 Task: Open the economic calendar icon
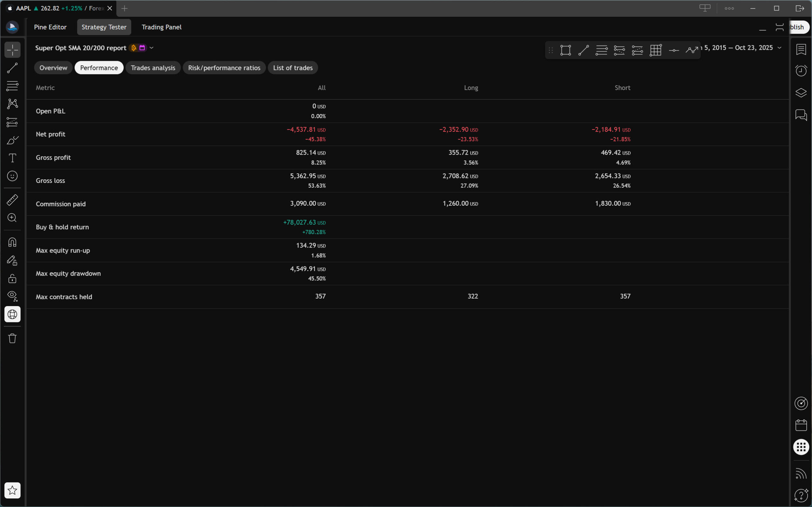[801, 425]
